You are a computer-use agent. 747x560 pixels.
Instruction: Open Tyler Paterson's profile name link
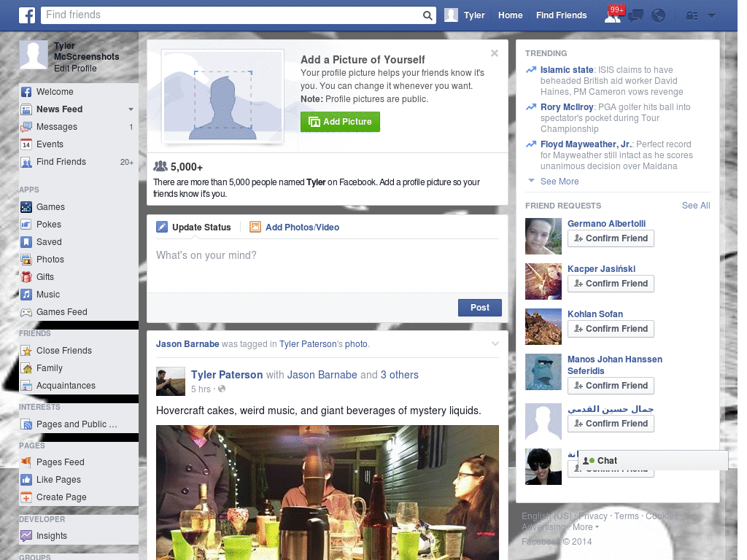coord(227,376)
